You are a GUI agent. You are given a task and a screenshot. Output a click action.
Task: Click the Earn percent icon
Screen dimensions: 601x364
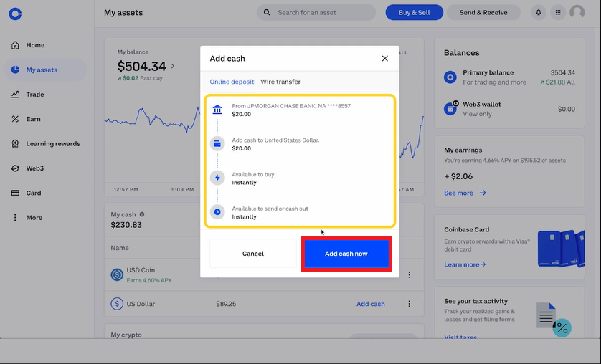[15, 119]
